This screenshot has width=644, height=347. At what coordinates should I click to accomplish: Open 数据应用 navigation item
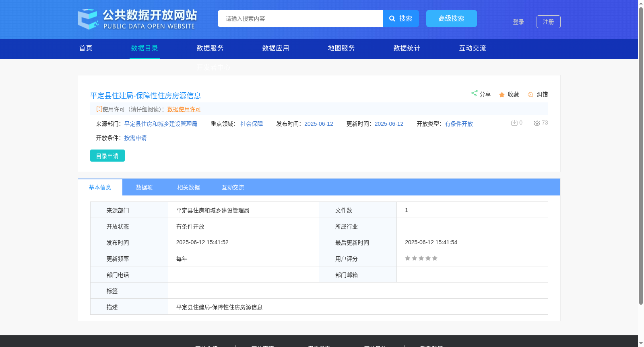[276, 48]
